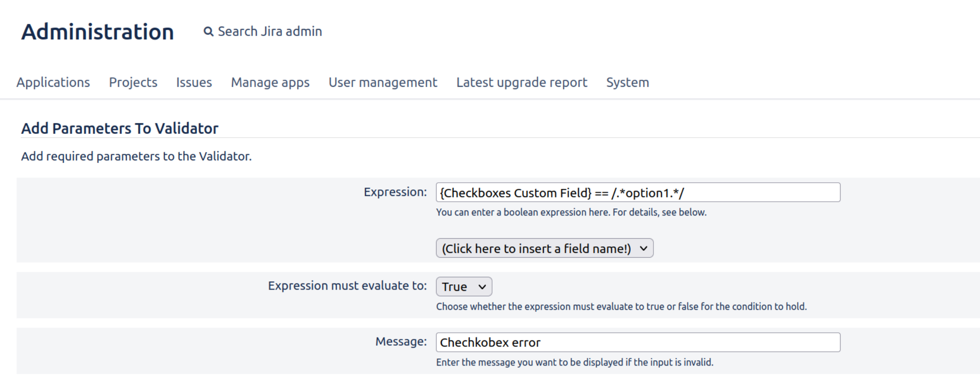Expand the 'Click here to insert a field name' dropdown

(544, 248)
